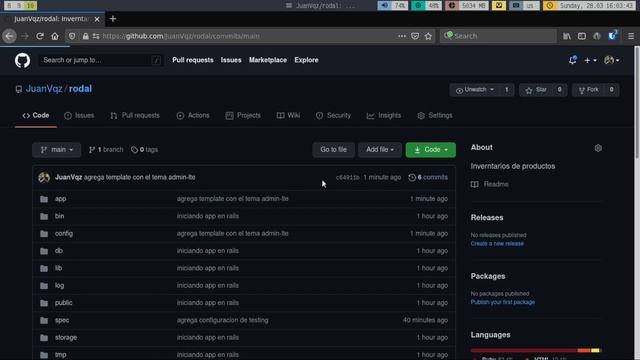Screen dimensions: 640x360
Task: Open the storage folder
Action: coord(66,338)
